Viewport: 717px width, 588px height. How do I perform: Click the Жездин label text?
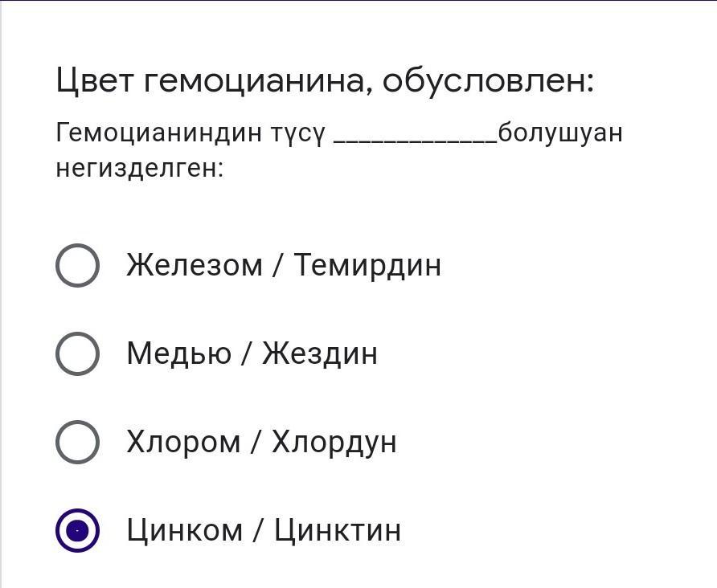tap(320, 353)
